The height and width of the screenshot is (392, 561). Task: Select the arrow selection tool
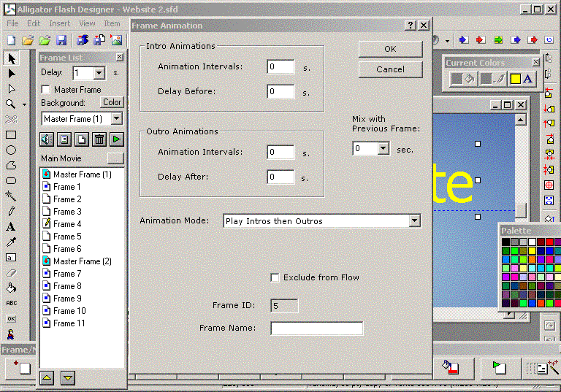[x=12, y=58]
